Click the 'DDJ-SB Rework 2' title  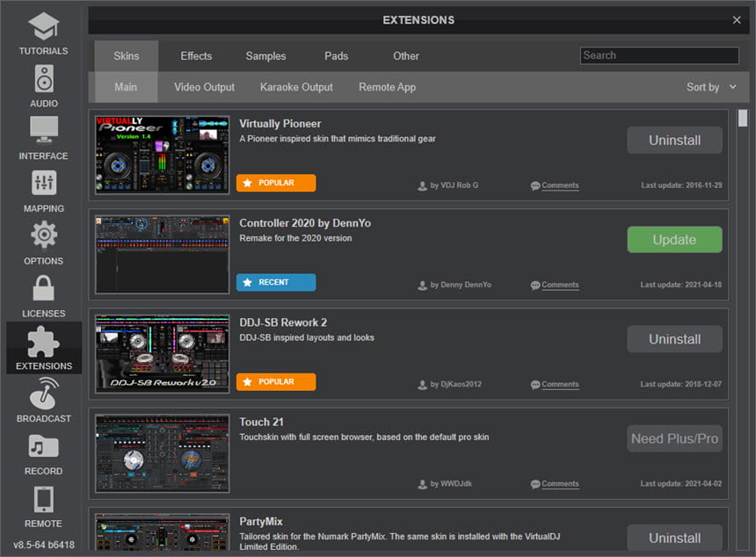click(283, 322)
